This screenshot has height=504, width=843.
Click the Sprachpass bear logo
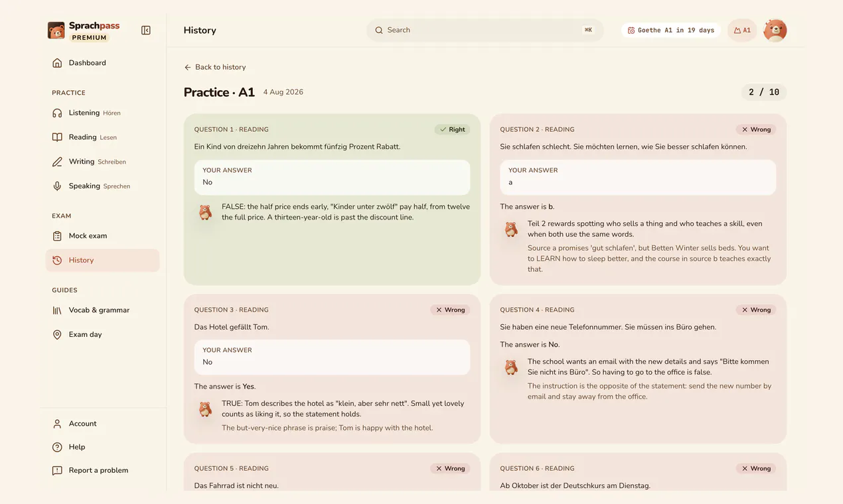(x=56, y=31)
